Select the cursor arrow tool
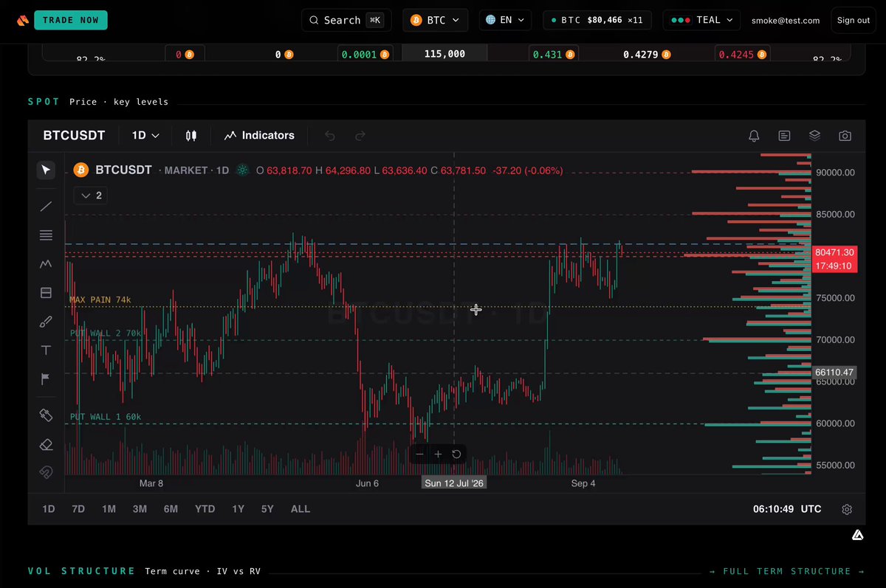The width and height of the screenshot is (886, 588). tap(46, 170)
